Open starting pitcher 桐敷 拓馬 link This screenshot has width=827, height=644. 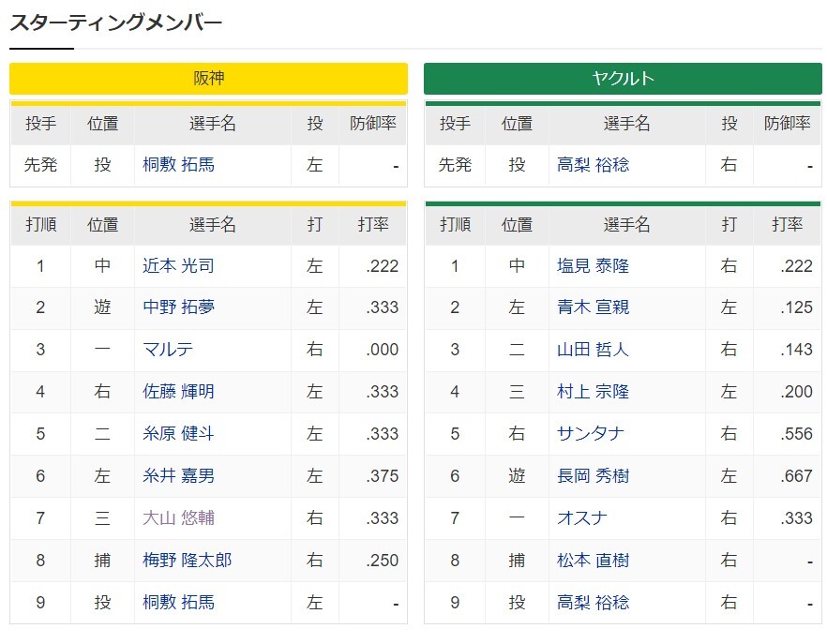178,165
